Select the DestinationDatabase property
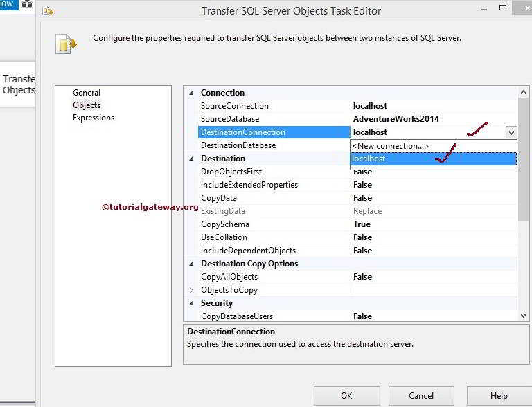 (274, 145)
